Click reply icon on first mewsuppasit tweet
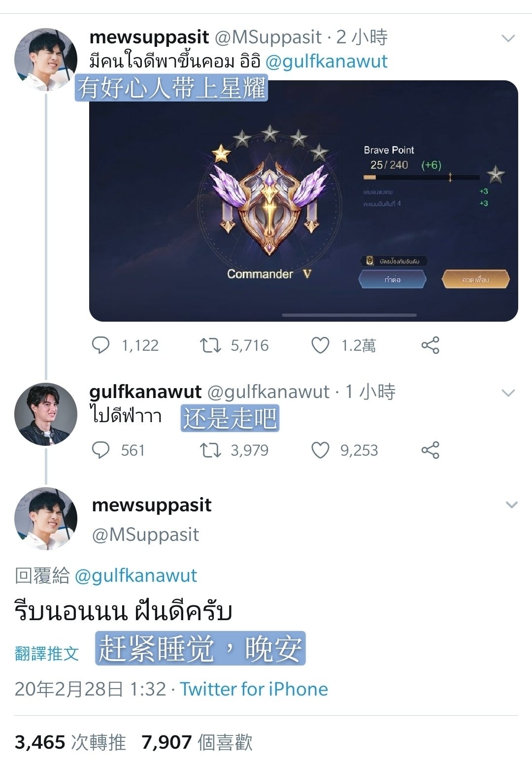 point(101,345)
